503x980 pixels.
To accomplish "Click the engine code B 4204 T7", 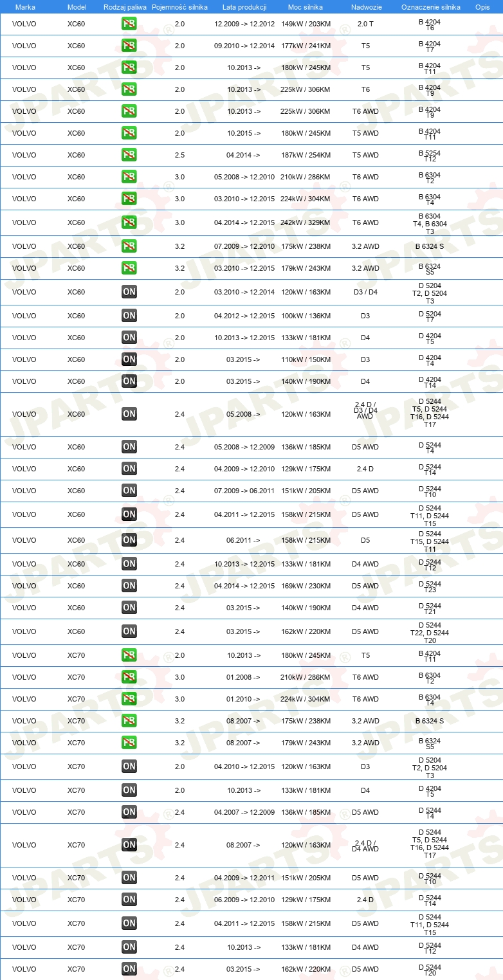I will click(x=430, y=46).
